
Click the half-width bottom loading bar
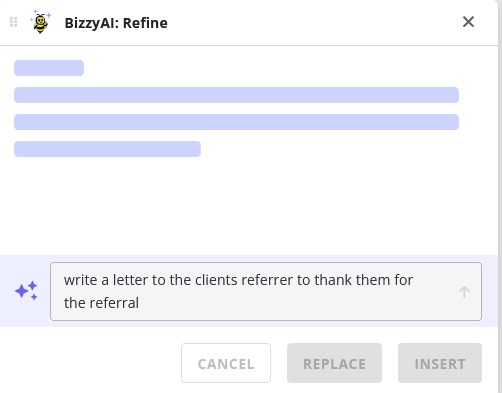[107, 149]
